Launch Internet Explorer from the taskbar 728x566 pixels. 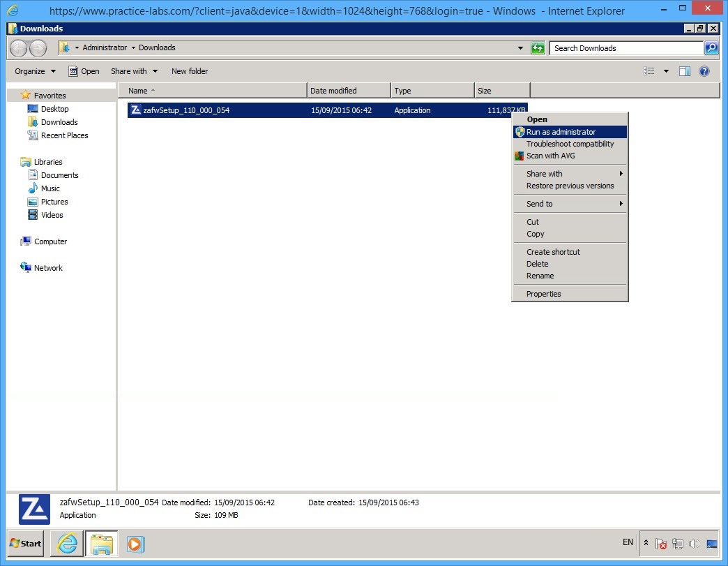(66, 544)
